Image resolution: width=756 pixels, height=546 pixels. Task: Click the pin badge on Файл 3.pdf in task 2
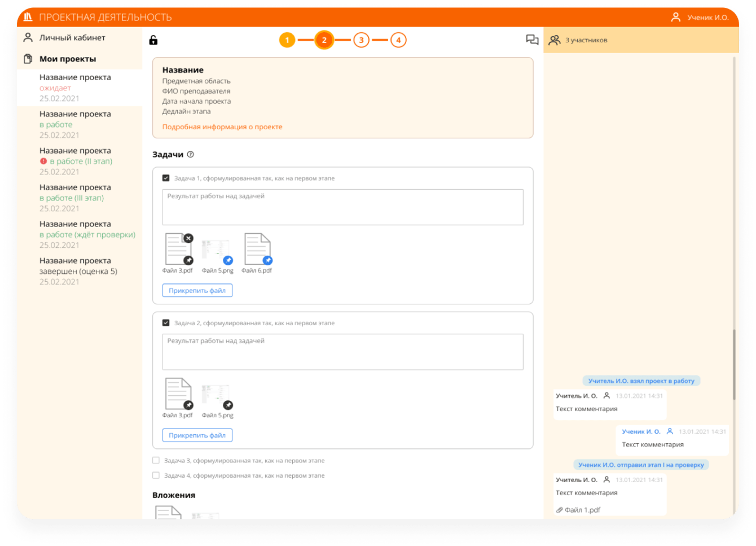pyautogui.click(x=188, y=405)
